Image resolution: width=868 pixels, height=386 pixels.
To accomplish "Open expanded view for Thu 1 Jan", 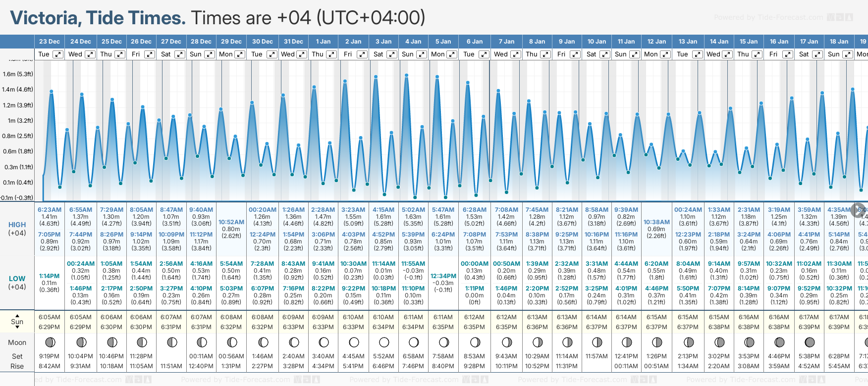I will (332, 54).
